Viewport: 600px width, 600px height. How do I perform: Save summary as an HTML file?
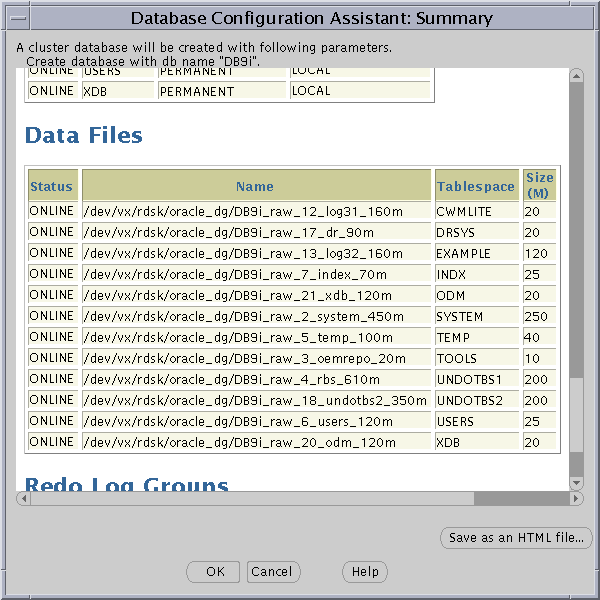tap(515, 538)
